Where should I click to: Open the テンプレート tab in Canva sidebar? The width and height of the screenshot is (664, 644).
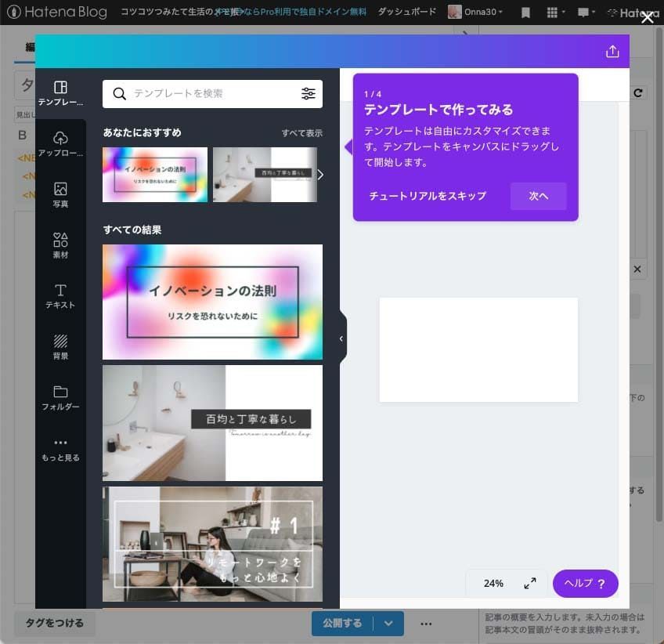[x=60, y=93]
